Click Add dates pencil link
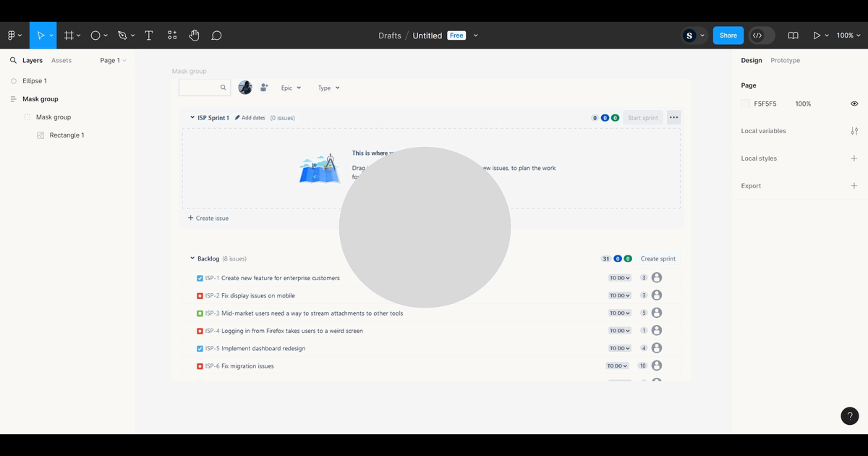Screen dimensions: 868x456 [250, 118]
